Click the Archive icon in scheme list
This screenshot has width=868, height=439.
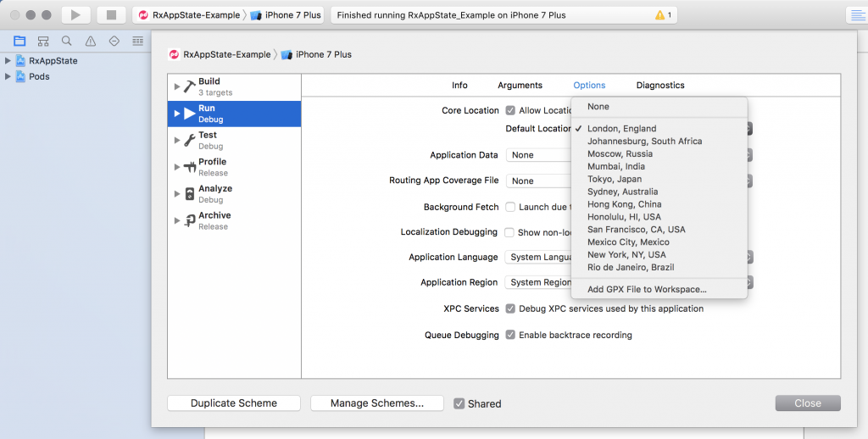[190, 220]
